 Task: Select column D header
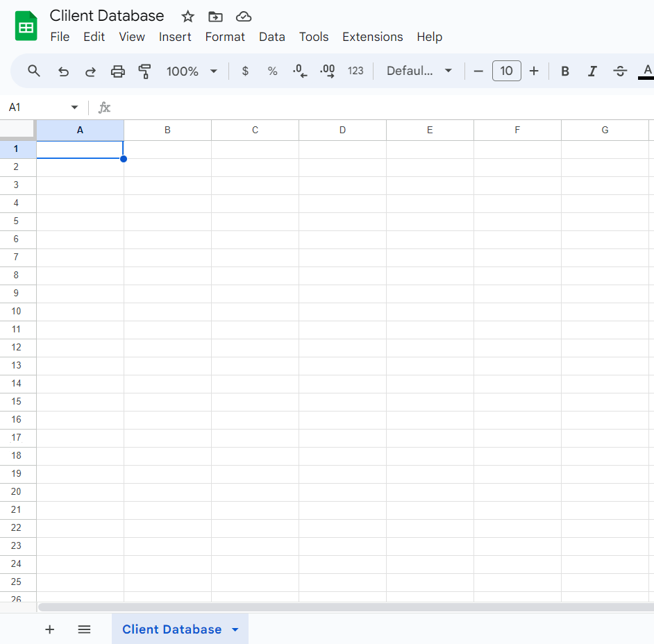point(342,130)
